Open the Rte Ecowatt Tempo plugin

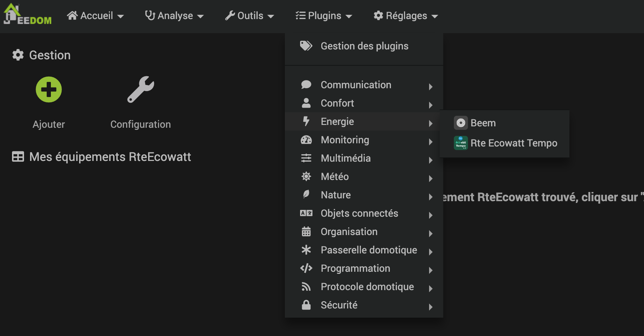tap(504, 143)
